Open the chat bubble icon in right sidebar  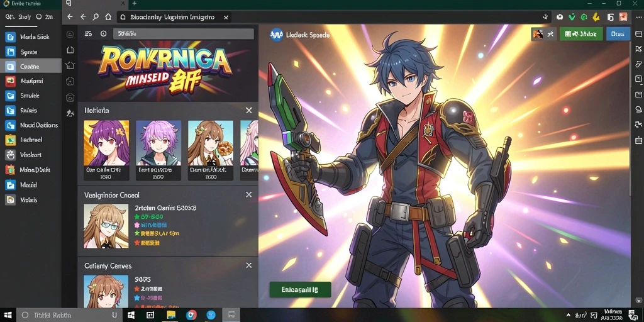pyautogui.click(x=638, y=34)
